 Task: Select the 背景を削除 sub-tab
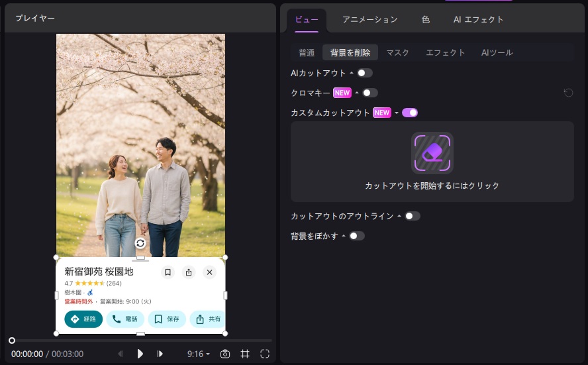tap(350, 52)
